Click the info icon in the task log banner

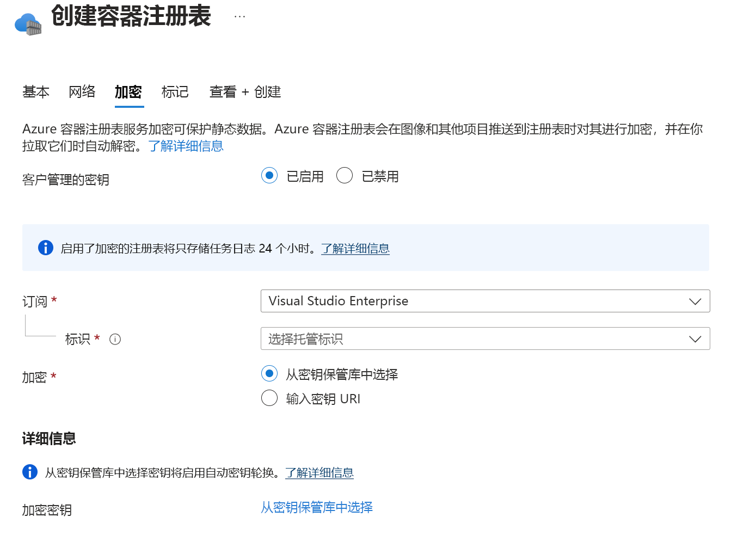coord(45,248)
